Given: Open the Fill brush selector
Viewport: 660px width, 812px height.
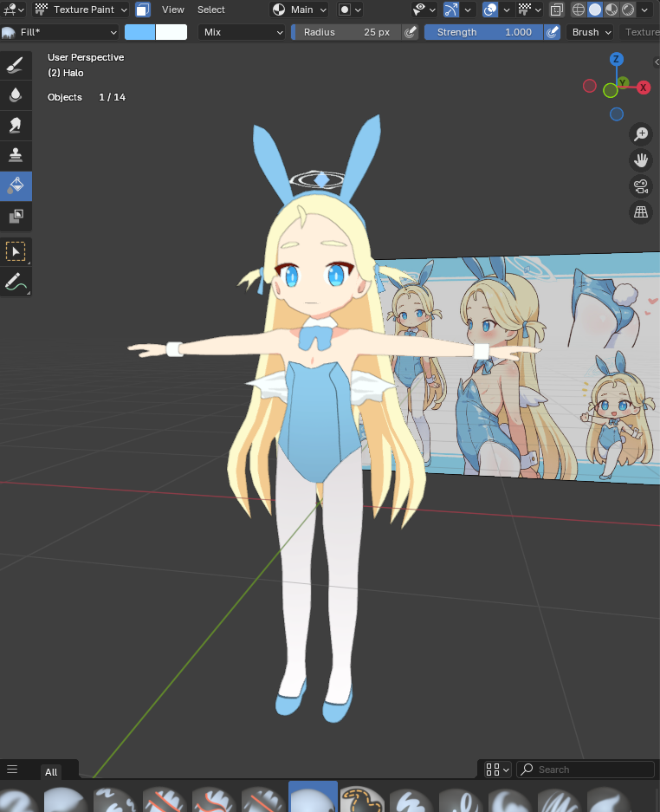Looking at the screenshot, I should coord(60,32).
